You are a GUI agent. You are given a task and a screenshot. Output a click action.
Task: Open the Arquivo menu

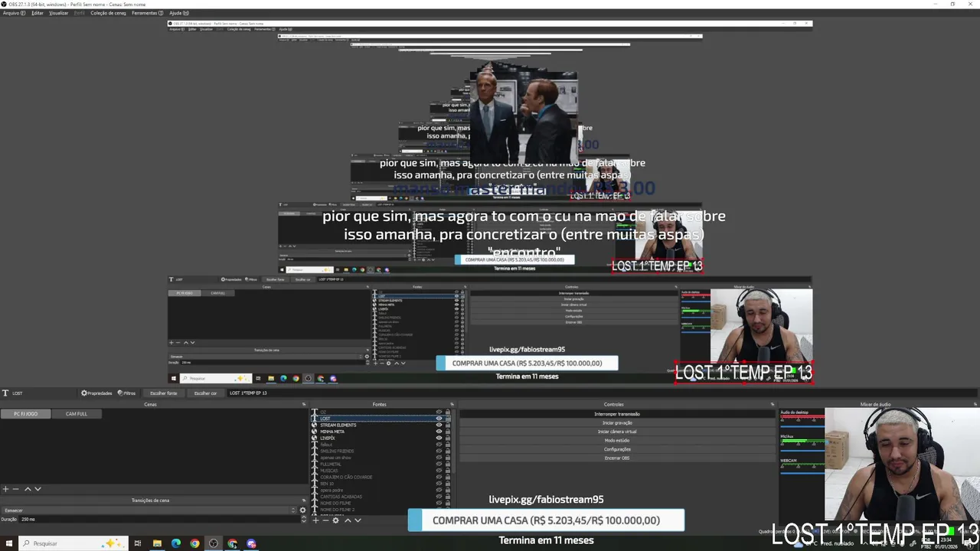14,13
